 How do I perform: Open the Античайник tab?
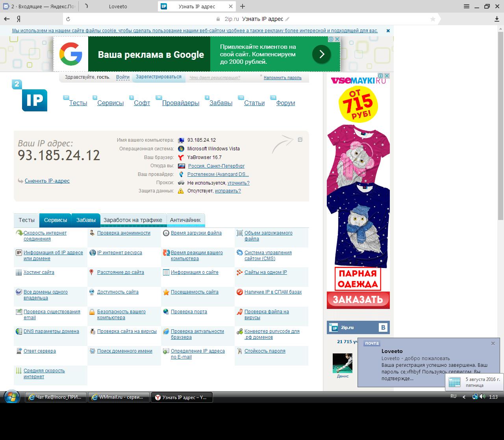185,220
